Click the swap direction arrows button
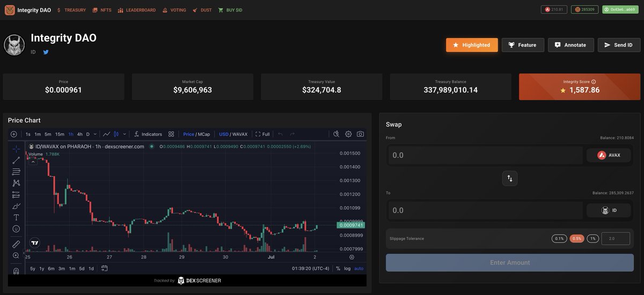Image resolution: width=644 pixels, height=295 pixels. pos(510,178)
